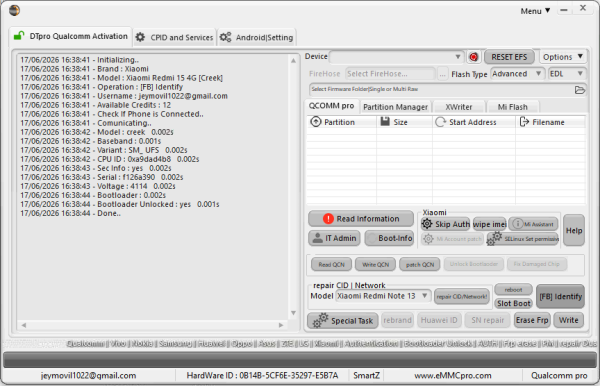Switch to CPID and Services tab
Screen dimensions: 600x386
point(174,37)
